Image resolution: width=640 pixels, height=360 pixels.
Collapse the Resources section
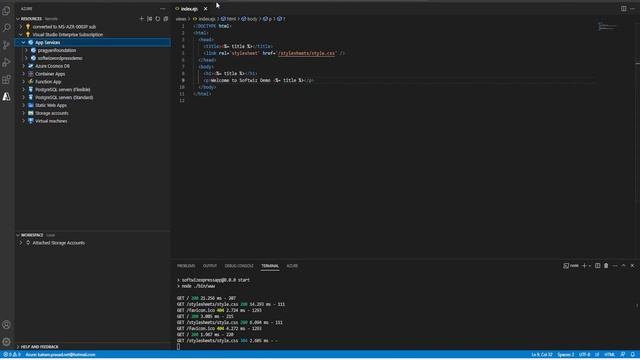(18, 19)
